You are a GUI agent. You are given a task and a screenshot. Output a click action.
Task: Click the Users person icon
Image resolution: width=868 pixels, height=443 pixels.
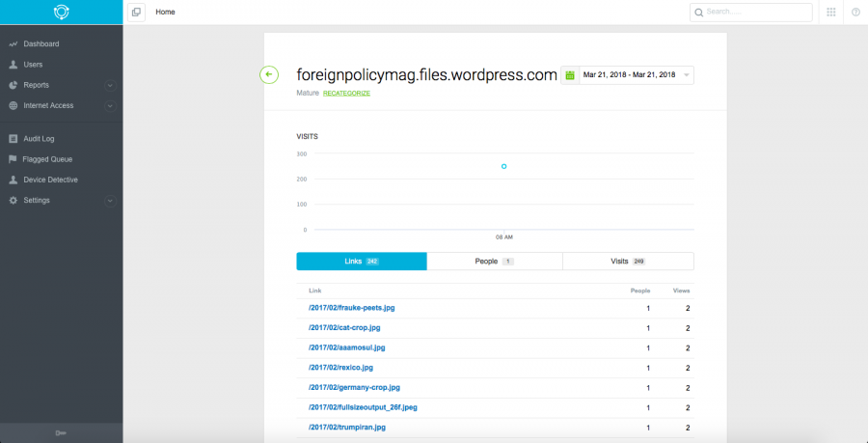coord(14,65)
